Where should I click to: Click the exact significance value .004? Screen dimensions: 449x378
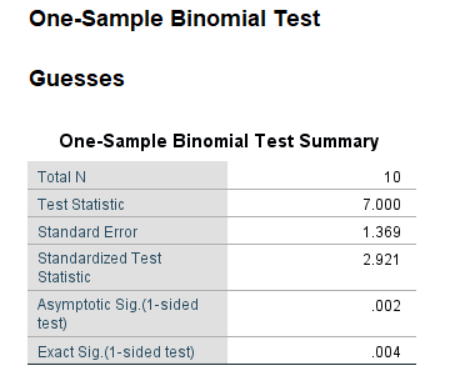pyautogui.click(x=386, y=352)
